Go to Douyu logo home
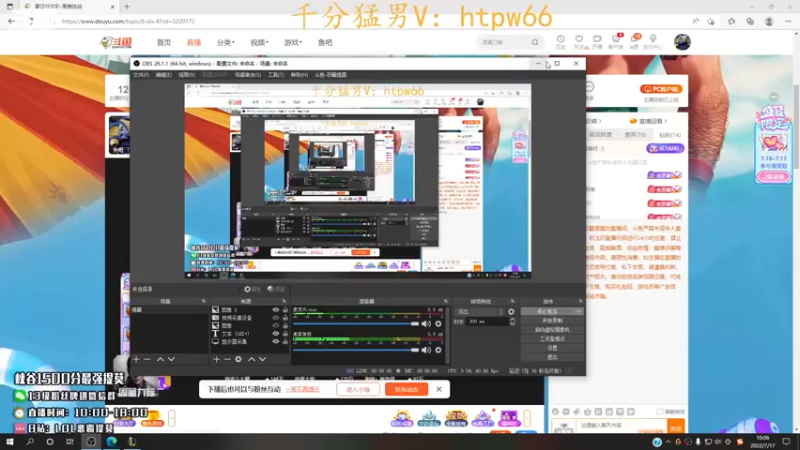This screenshot has width=800, height=450. (x=116, y=42)
